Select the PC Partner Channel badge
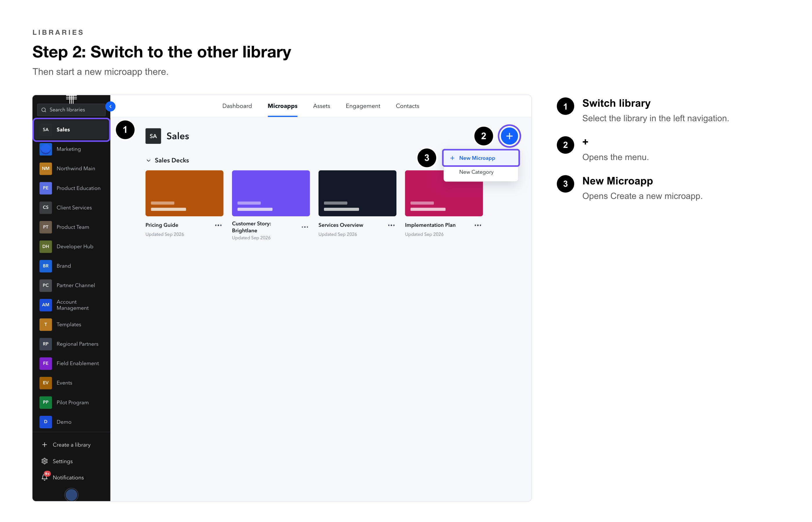This screenshot has width=812, height=522. (46, 285)
